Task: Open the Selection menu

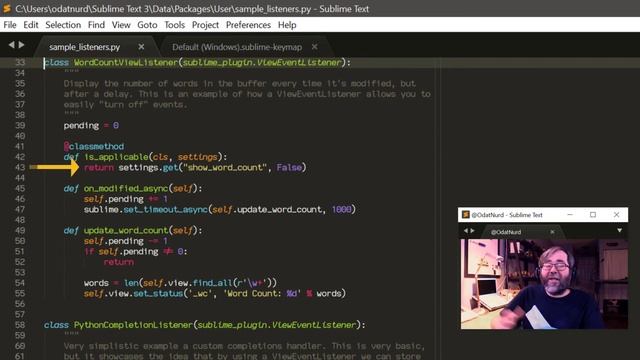Action: (x=63, y=25)
